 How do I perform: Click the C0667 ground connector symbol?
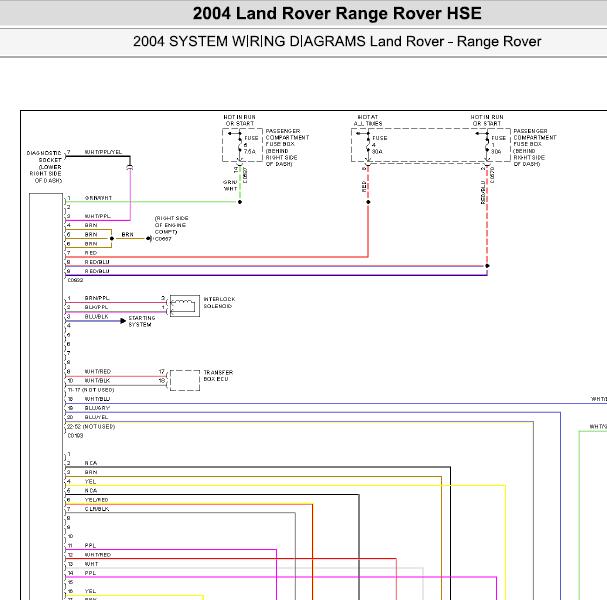pyautogui.click(x=149, y=238)
